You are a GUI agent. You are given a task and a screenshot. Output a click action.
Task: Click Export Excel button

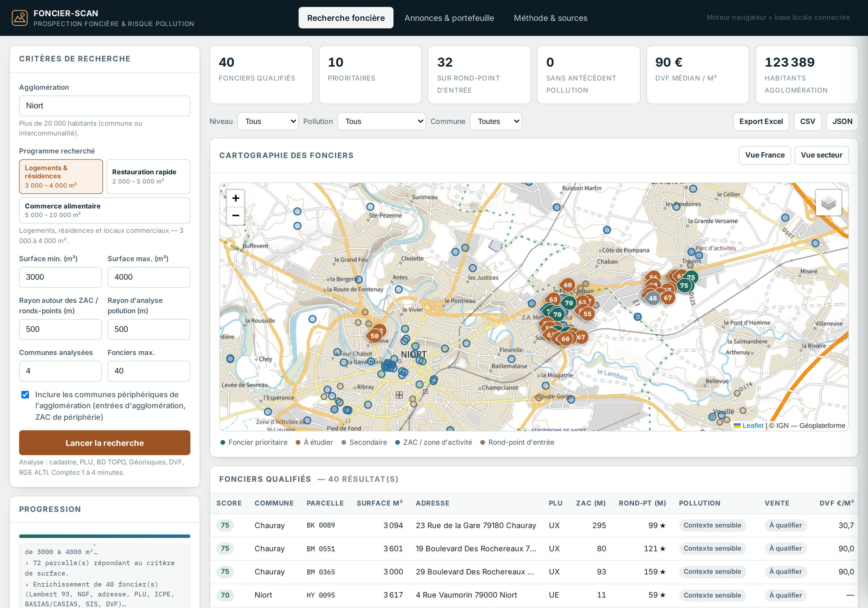pos(761,122)
